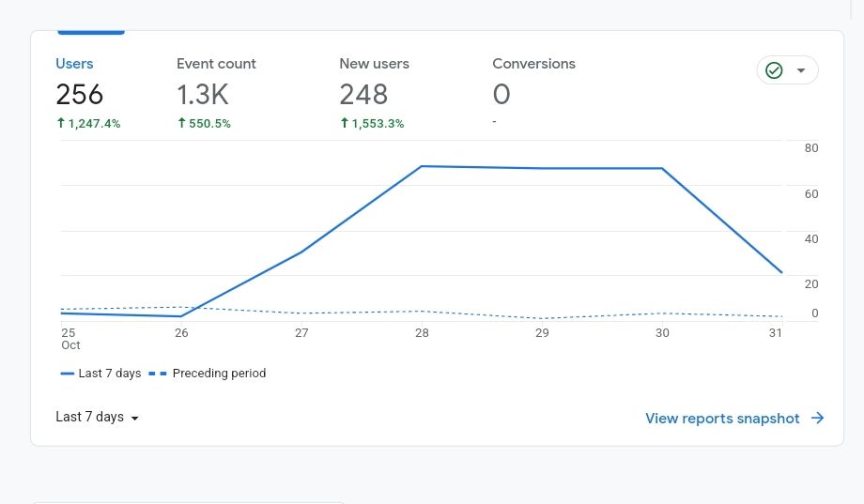The image size is (864, 504).
Task: Click the solid line Last 7 days legend marker
Action: tap(68, 374)
